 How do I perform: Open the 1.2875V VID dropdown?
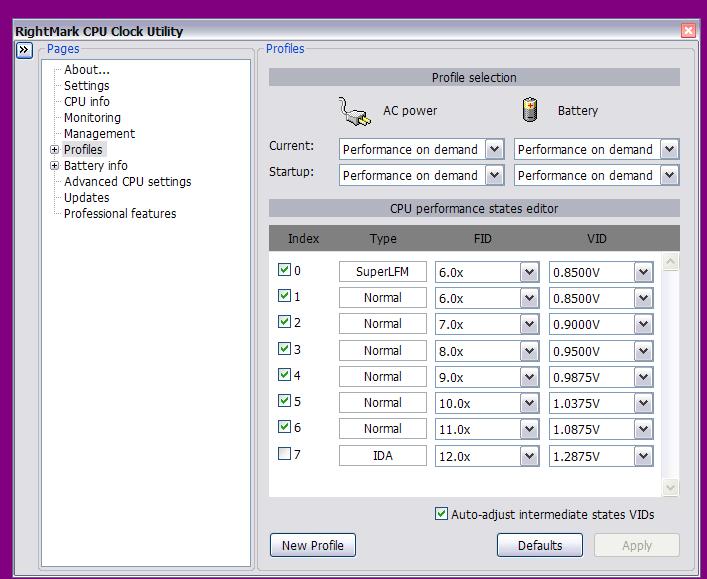click(x=643, y=456)
